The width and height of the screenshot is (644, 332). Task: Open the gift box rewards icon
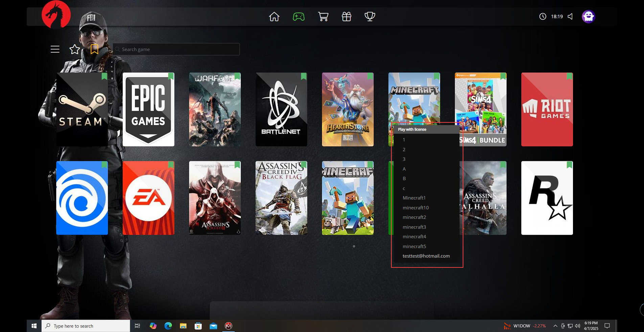pyautogui.click(x=346, y=17)
